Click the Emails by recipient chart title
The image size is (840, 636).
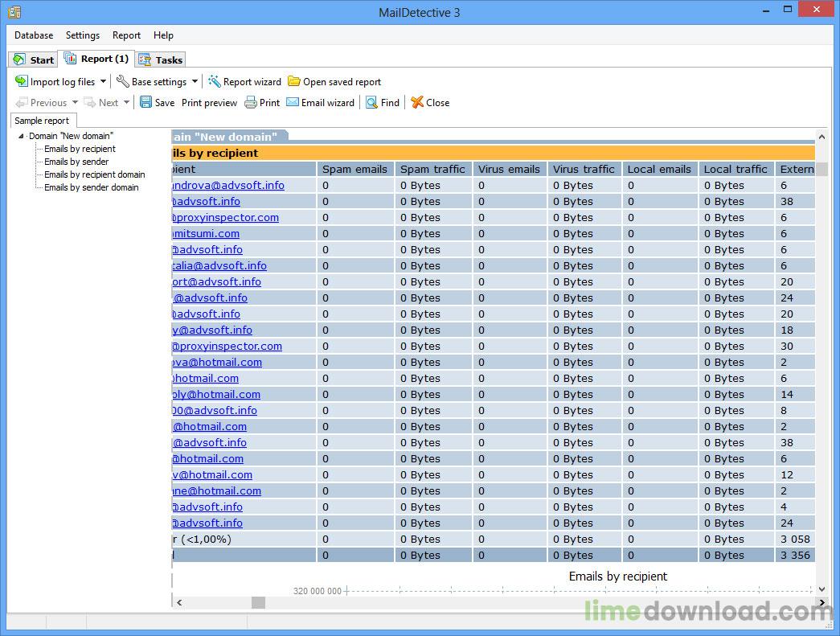point(617,577)
